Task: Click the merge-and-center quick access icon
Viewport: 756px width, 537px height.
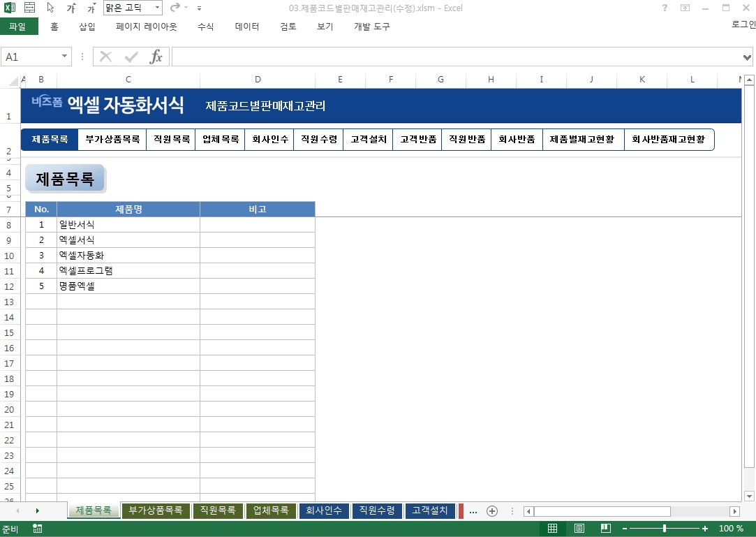Action: (x=29, y=8)
